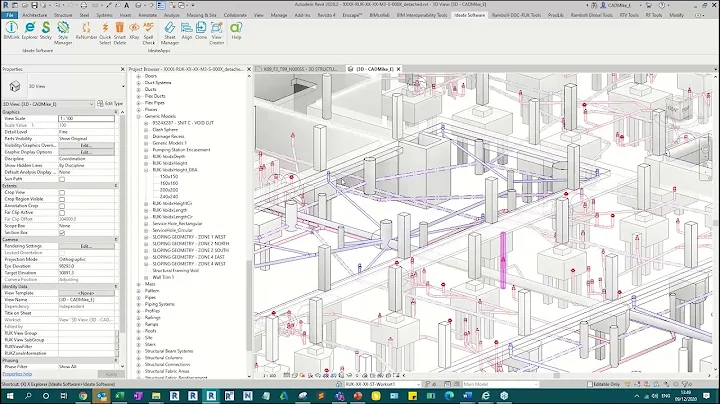The image size is (720, 404).
Task: Launch the Smart Delete tool
Action: 119,34
